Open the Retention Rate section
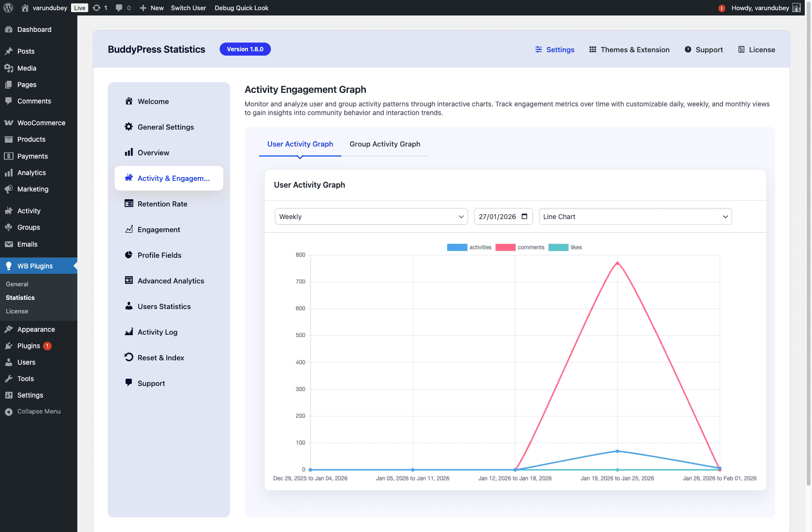This screenshot has height=532, width=812. (x=162, y=204)
